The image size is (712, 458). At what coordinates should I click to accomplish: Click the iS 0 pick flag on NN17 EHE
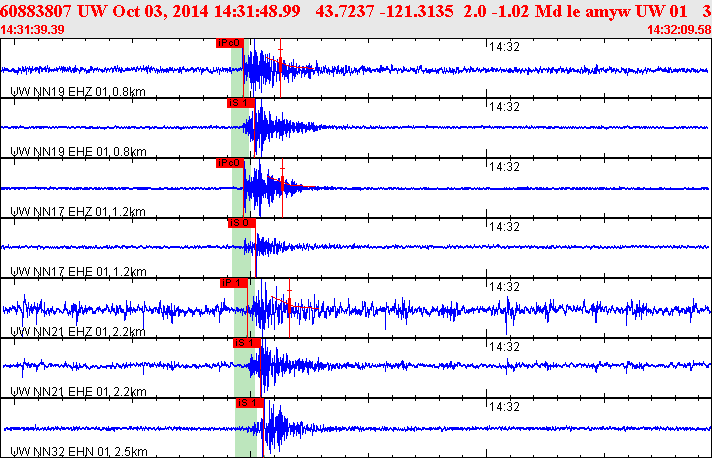[x=242, y=223]
